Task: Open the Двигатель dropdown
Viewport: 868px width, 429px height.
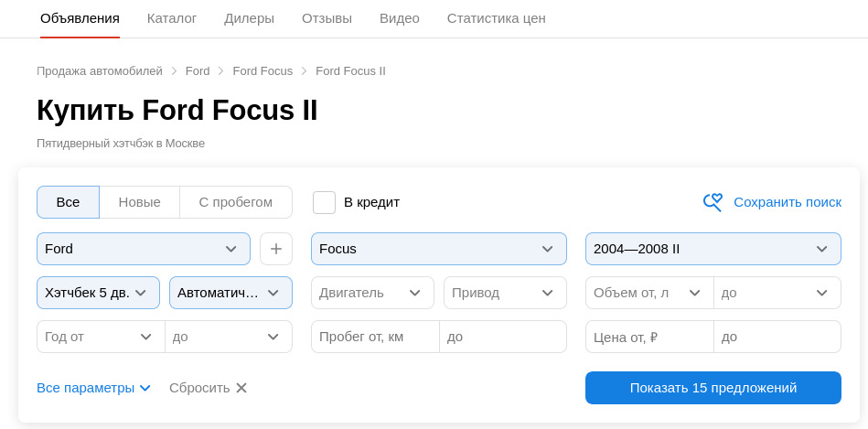Action: pyautogui.click(x=372, y=293)
